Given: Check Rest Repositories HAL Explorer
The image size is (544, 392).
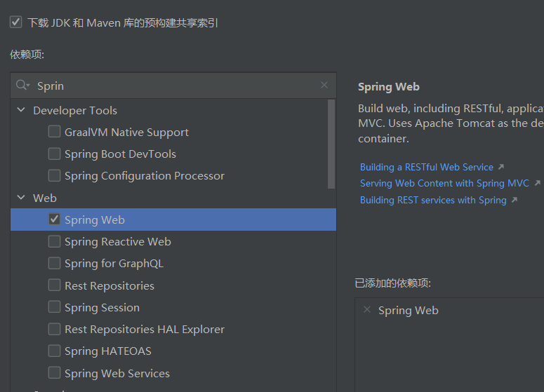Looking at the screenshot, I should pos(55,329).
